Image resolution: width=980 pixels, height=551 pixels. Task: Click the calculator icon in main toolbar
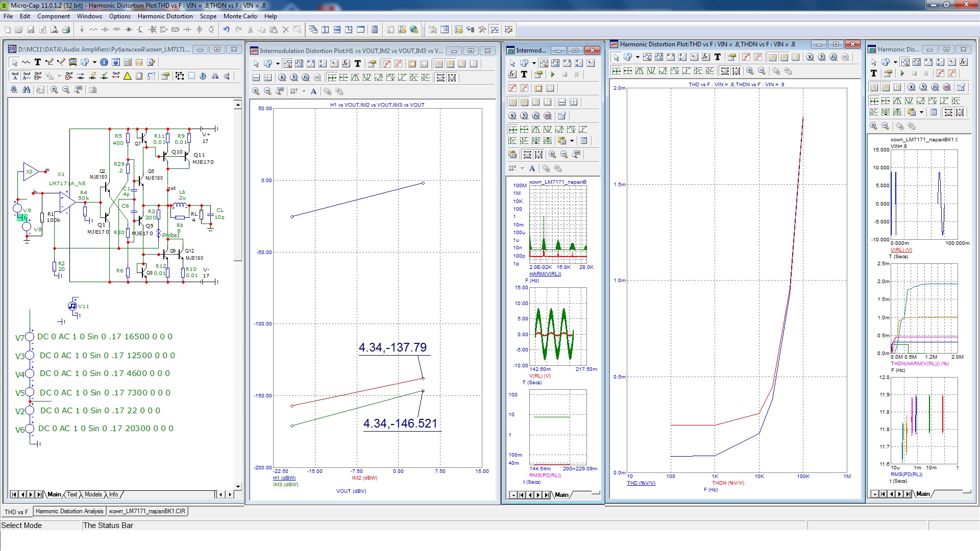click(x=375, y=30)
